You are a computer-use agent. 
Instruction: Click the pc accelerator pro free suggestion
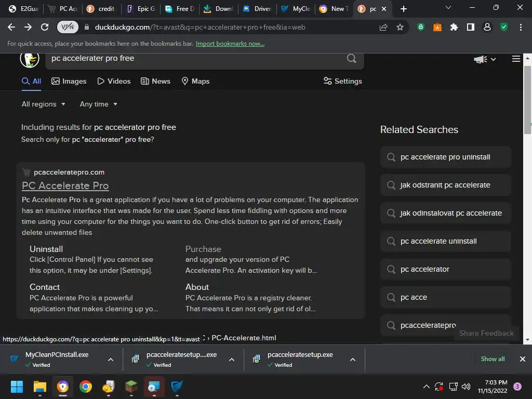tap(135, 127)
